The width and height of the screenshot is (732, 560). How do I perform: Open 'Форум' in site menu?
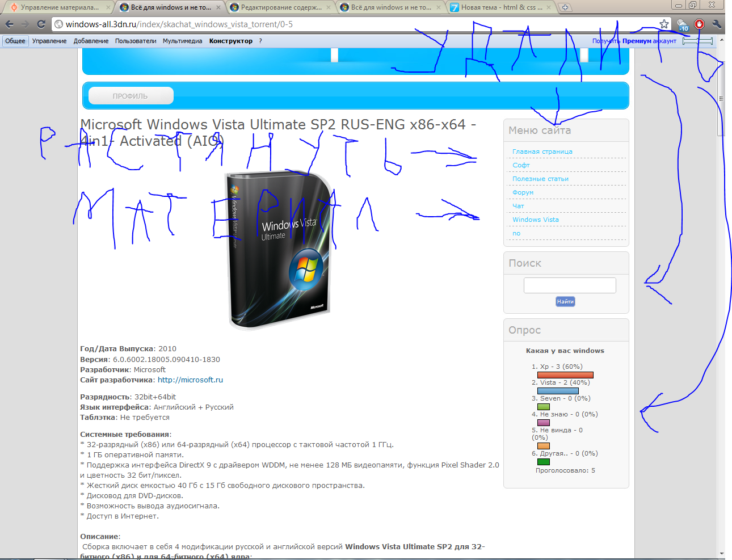tap(523, 192)
